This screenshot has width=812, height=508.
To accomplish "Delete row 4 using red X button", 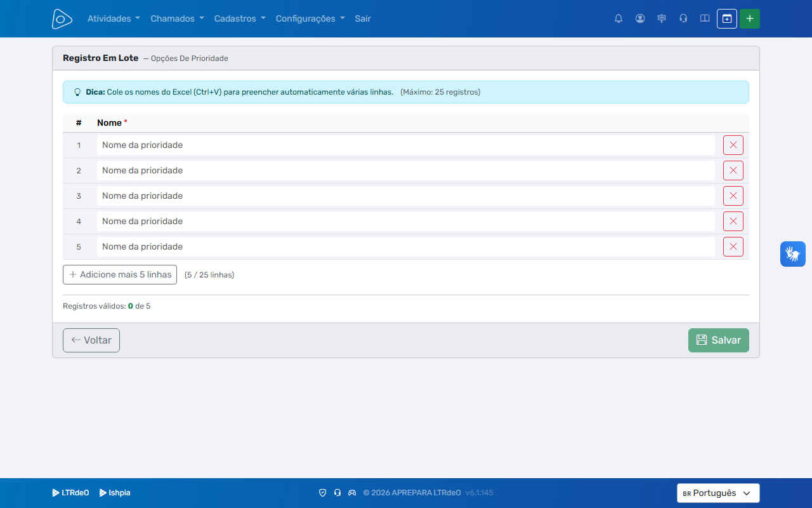I will [x=733, y=221].
